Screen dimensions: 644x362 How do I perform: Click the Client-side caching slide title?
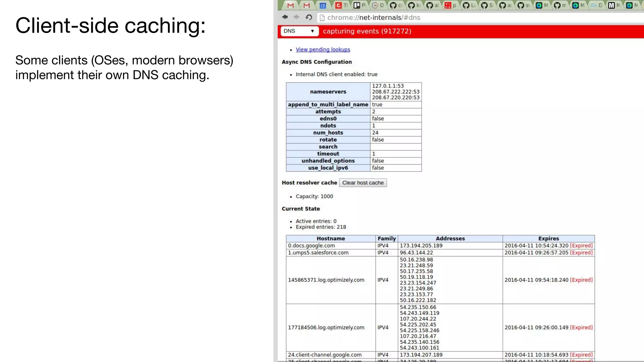tap(110, 25)
